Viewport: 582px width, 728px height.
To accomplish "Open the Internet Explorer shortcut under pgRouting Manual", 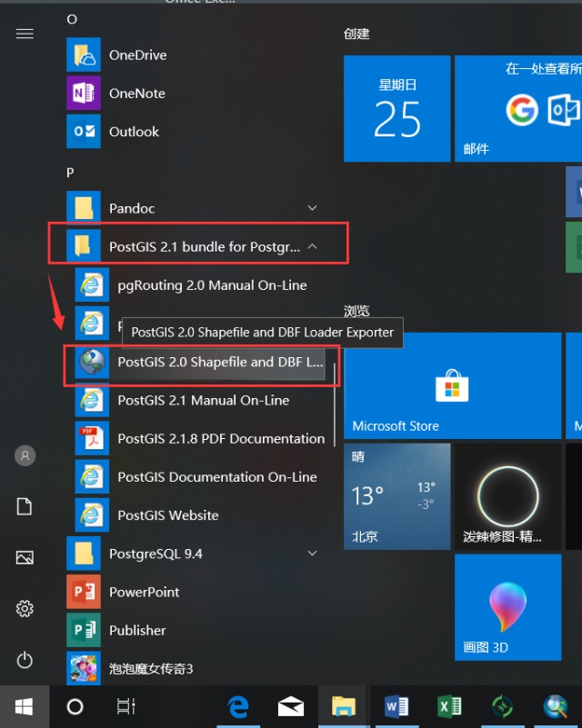I will pos(92,324).
